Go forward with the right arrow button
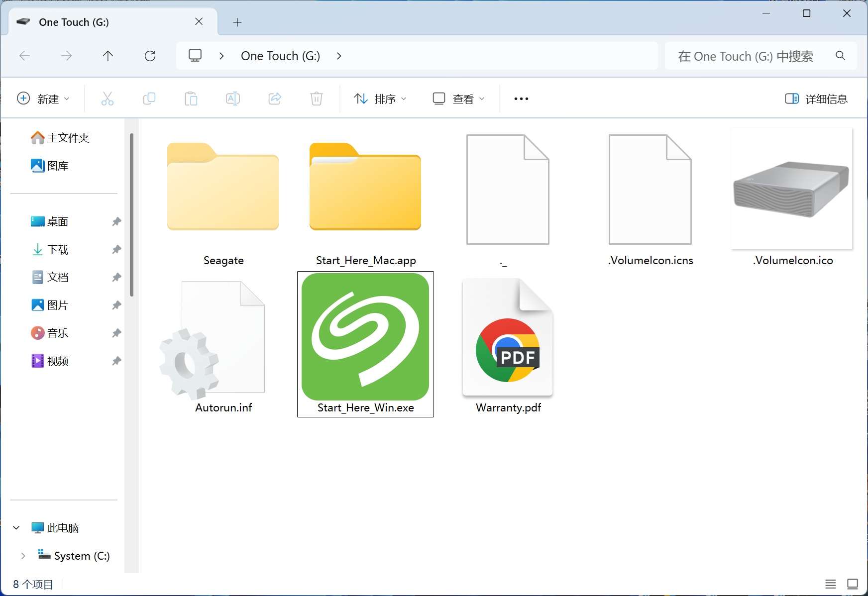The image size is (868, 596). [x=66, y=56]
